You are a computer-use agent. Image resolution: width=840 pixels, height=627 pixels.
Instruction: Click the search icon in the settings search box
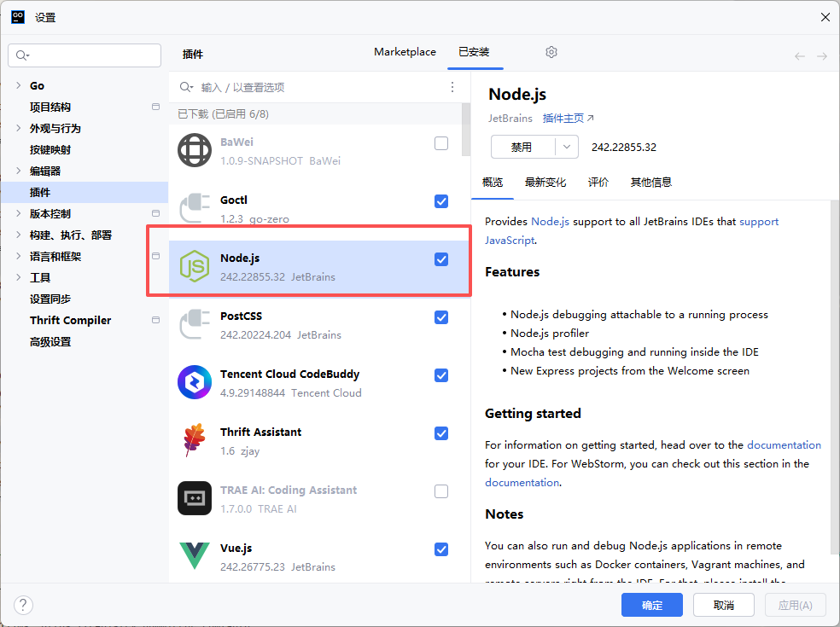(x=22, y=55)
